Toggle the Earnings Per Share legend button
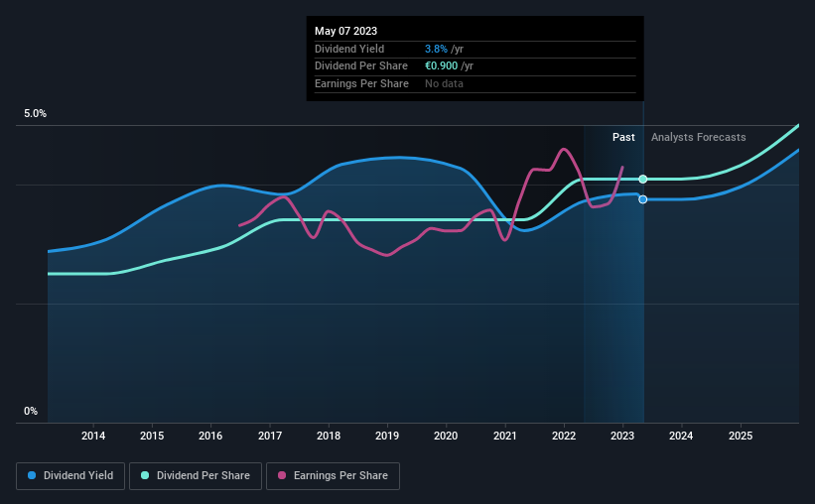The height and width of the screenshot is (504, 815). click(334, 476)
